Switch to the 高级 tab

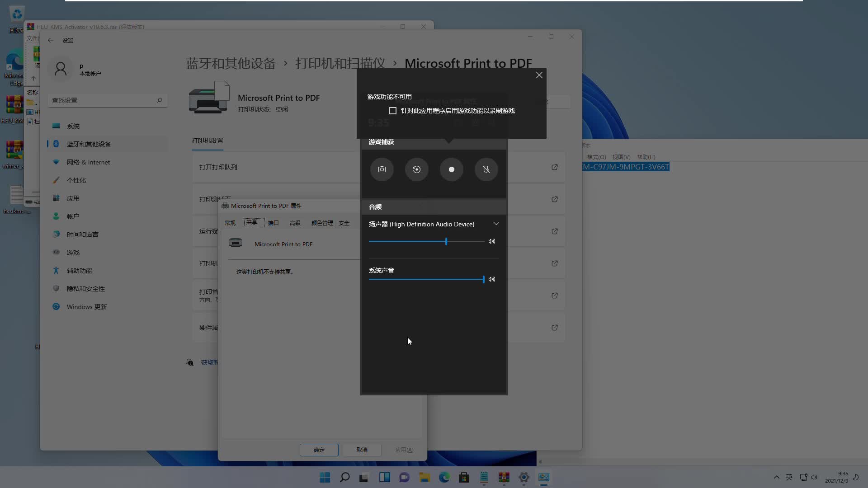[295, 223]
